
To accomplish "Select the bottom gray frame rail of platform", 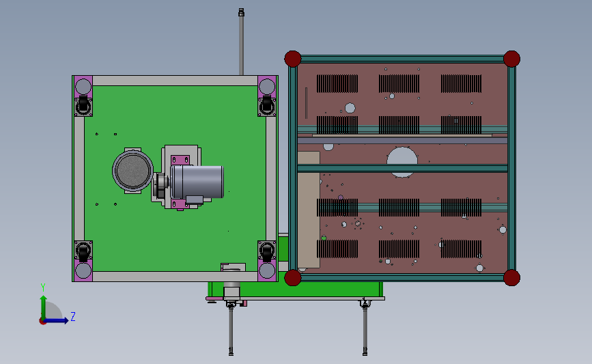I will click(175, 277).
